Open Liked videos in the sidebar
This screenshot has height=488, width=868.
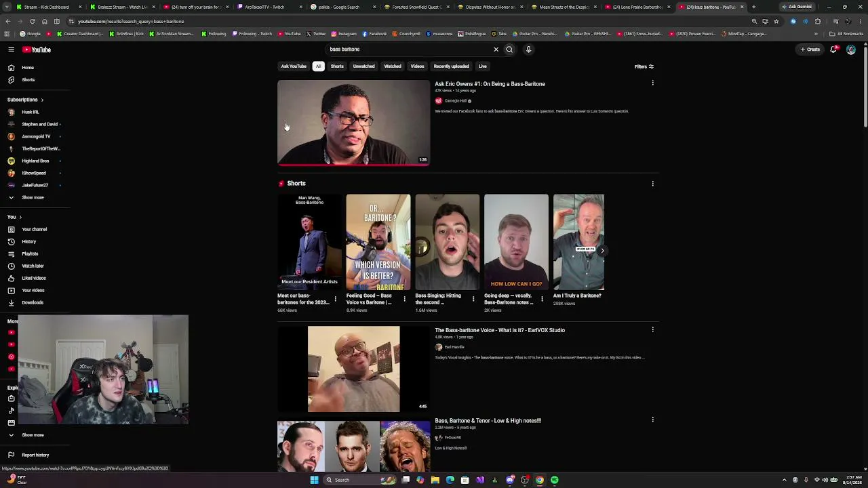point(34,278)
